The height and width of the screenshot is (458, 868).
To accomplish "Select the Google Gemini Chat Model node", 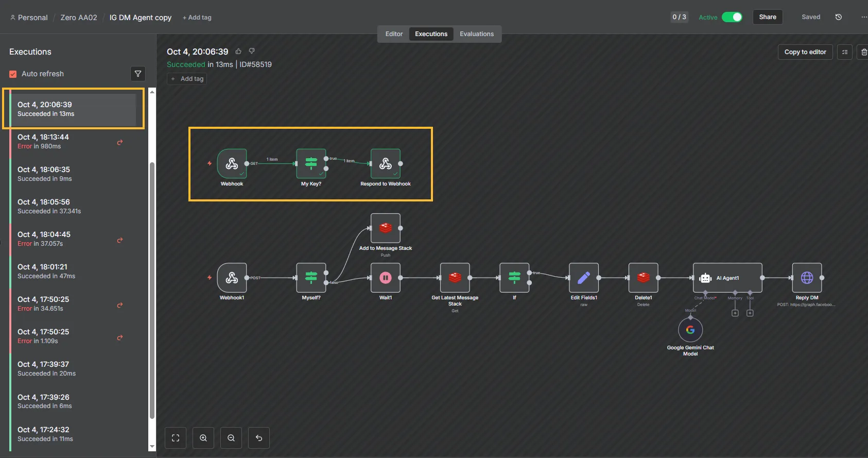I will click(690, 330).
